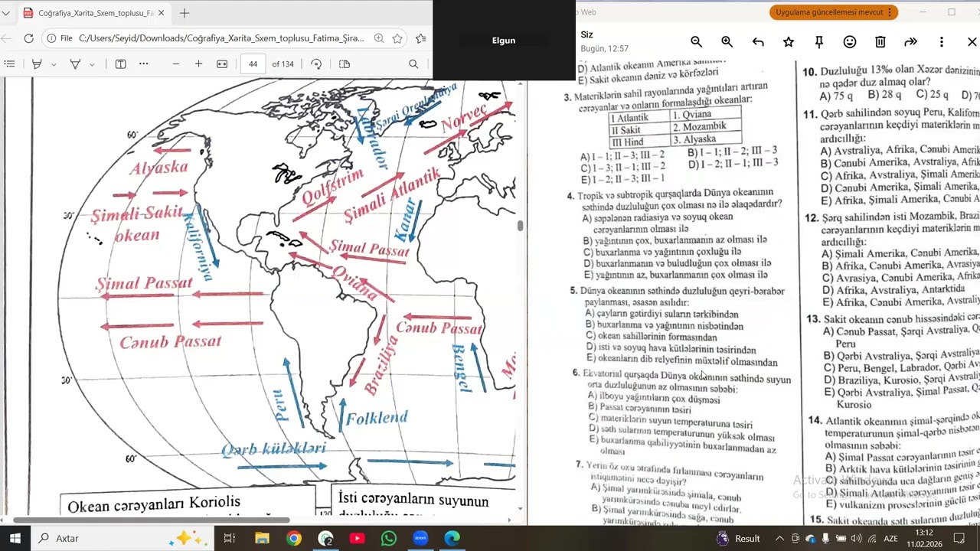The height and width of the screenshot is (551, 980).
Task: Switch to Microsoft Edge on the taskbar
Action: pos(452,538)
